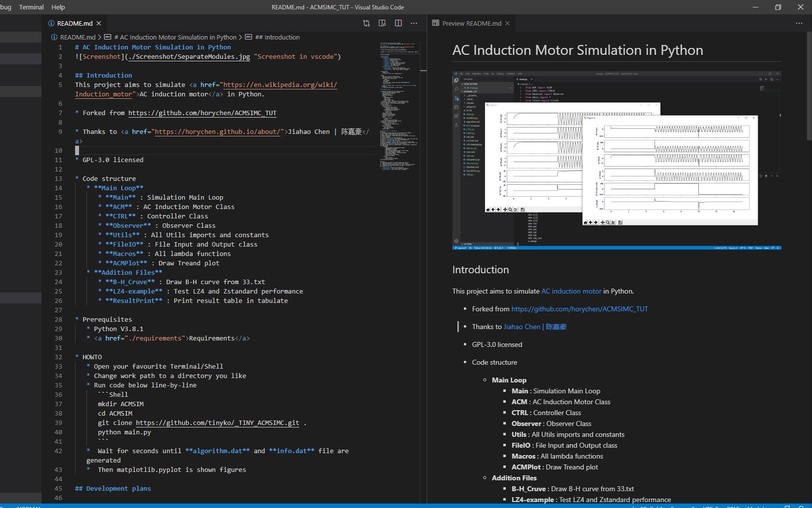Open Preview to the Side icon
The height and width of the screenshot is (508, 812).
(x=382, y=23)
